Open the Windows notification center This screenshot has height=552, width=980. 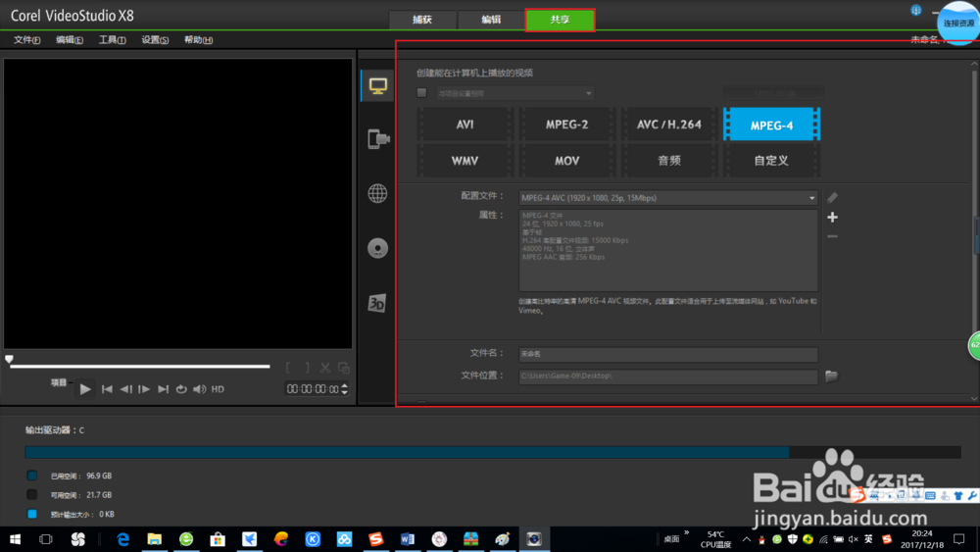[x=958, y=539]
